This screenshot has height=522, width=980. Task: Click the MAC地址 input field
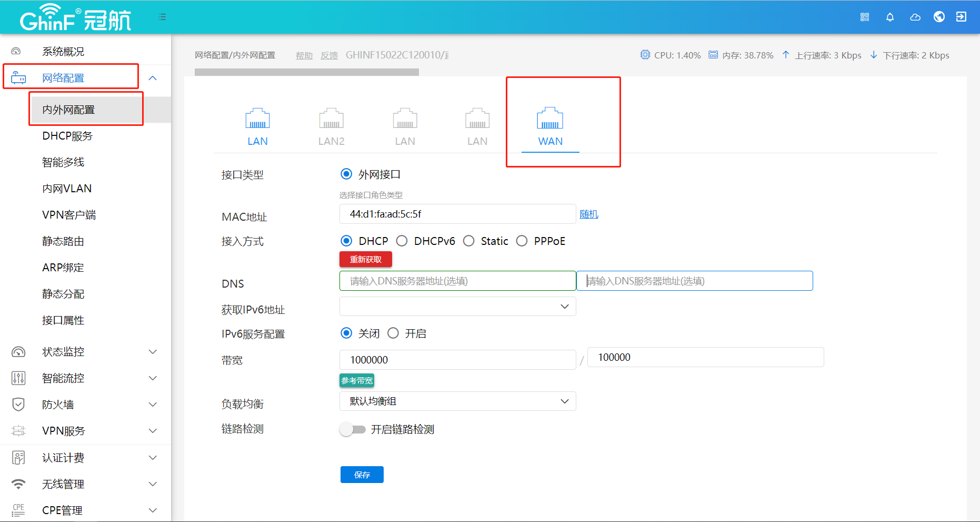pos(457,214)
